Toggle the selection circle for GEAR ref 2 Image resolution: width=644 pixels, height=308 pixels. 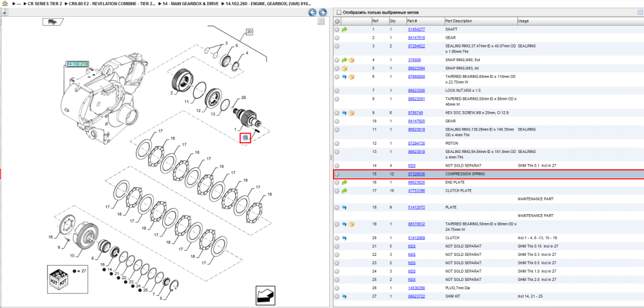pos(337,38)
